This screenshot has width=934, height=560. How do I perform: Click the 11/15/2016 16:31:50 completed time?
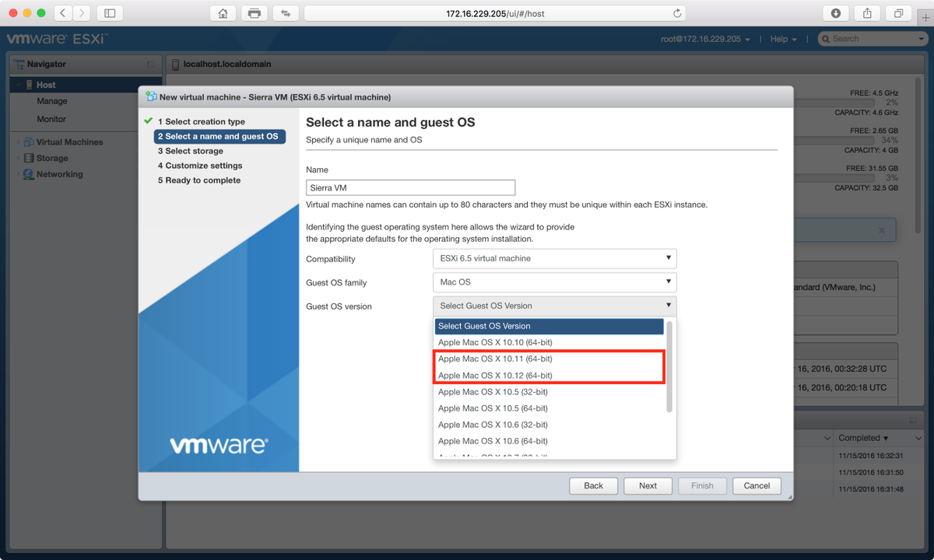tap(871, 472)
